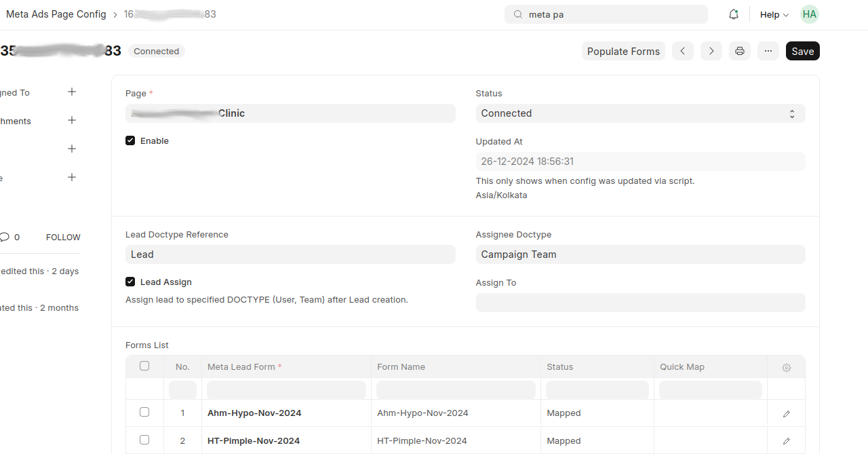
Task: Print this document via printer icon
Action: pos(740,51)
